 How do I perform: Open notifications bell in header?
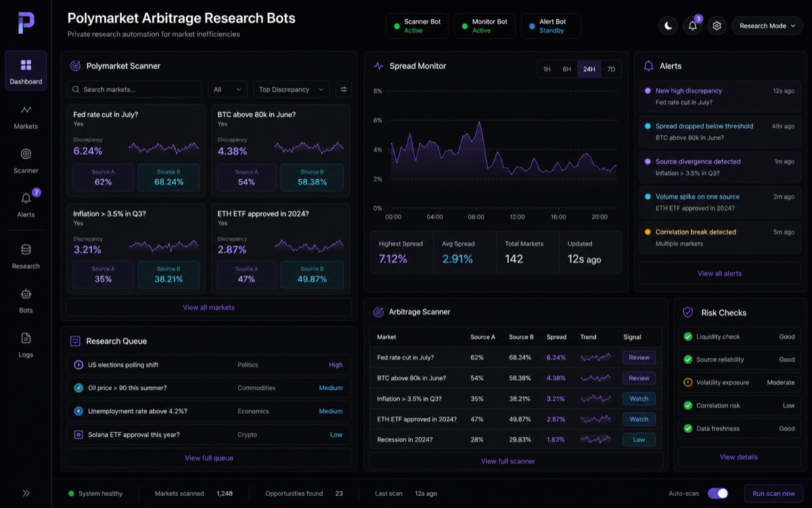[692, 26]
